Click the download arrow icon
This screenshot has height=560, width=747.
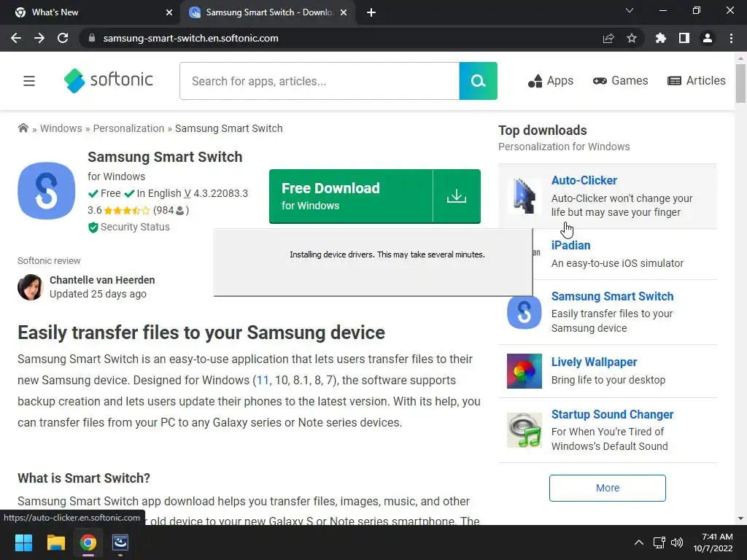coord(457,196)
